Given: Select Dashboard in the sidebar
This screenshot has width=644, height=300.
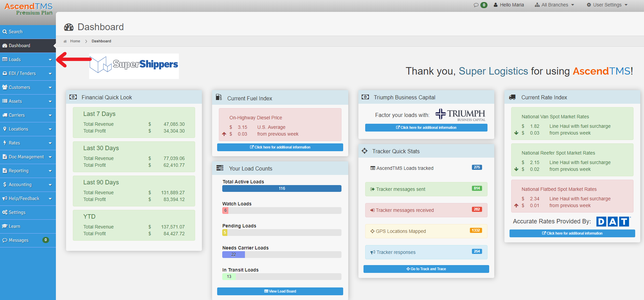Looking at the screenshot, I should coord(28,45).
